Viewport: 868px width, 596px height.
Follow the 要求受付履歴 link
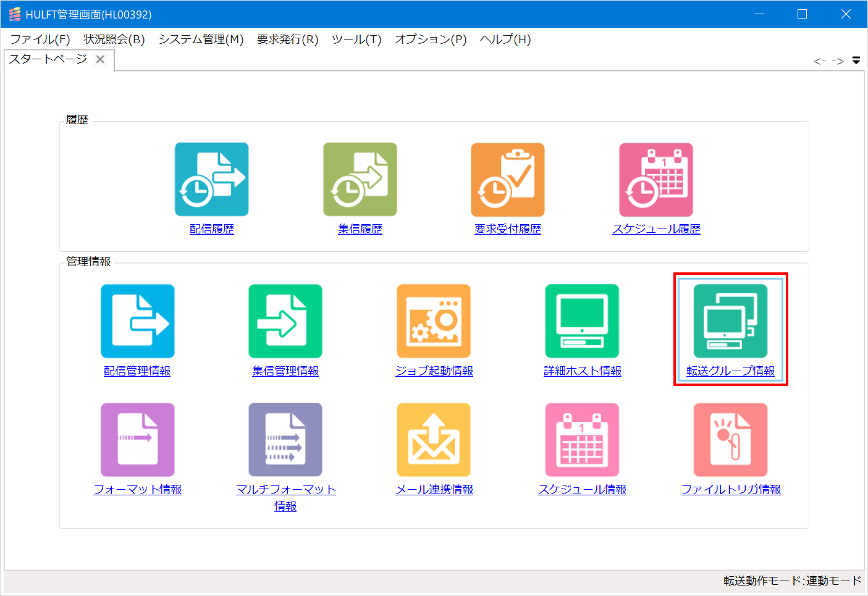(x=508, y=229)
